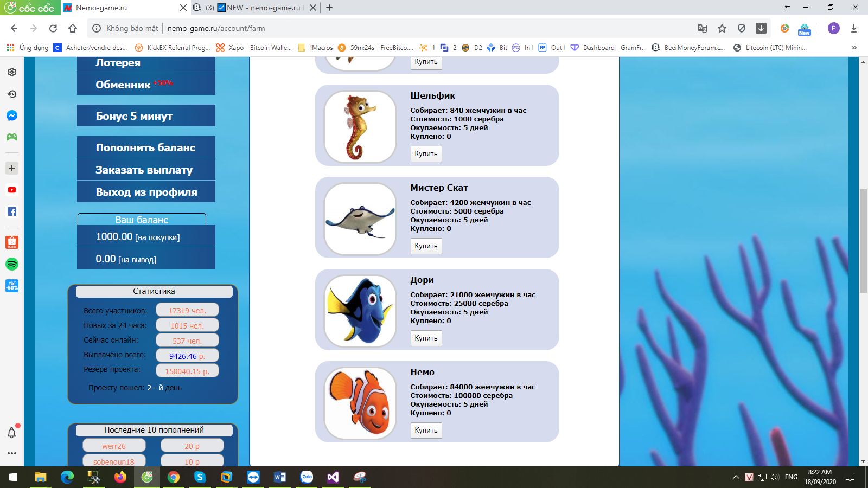Buy Дори with its Купить button
The width and height of the screenshot is (868, 488).
pyautogui.click(x=426, y=338)
